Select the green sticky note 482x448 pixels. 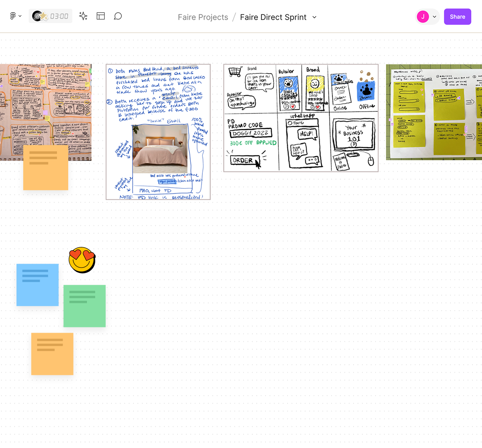tap(84, 306)
